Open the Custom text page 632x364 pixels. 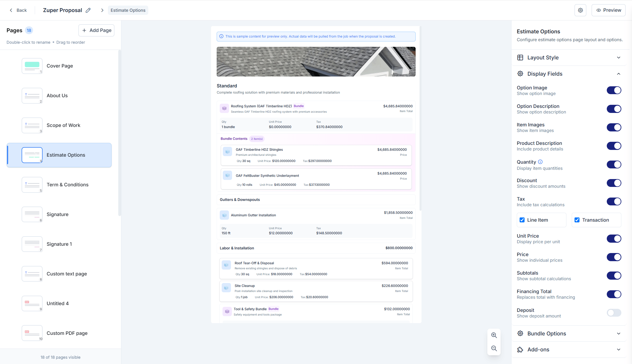(59, 274)
